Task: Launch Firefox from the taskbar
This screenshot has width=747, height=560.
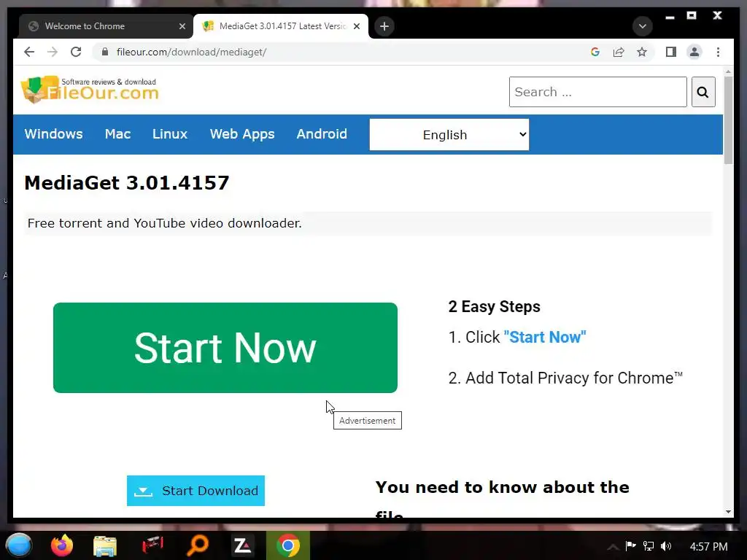Action: pyautogui.click(x=62, y=545)
